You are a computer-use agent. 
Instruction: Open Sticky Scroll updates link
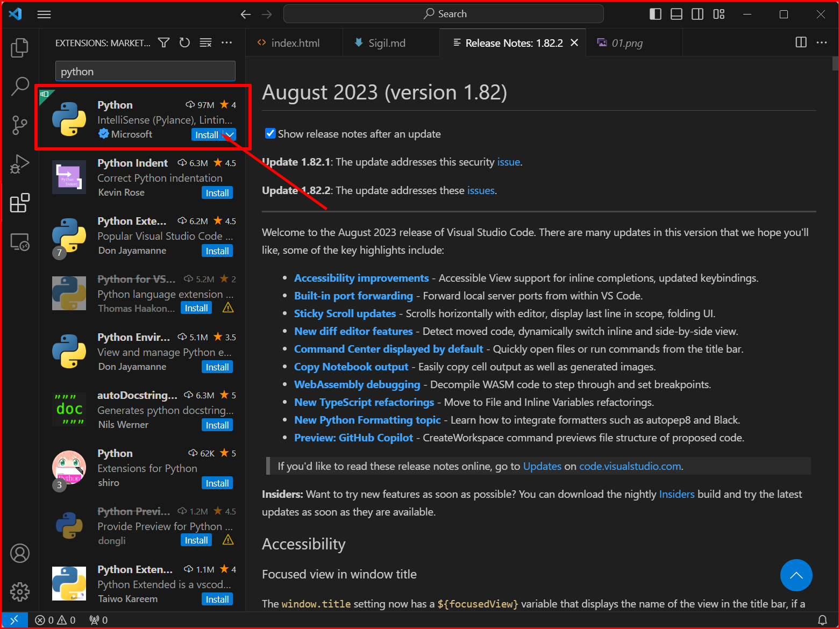pos(345,313)
